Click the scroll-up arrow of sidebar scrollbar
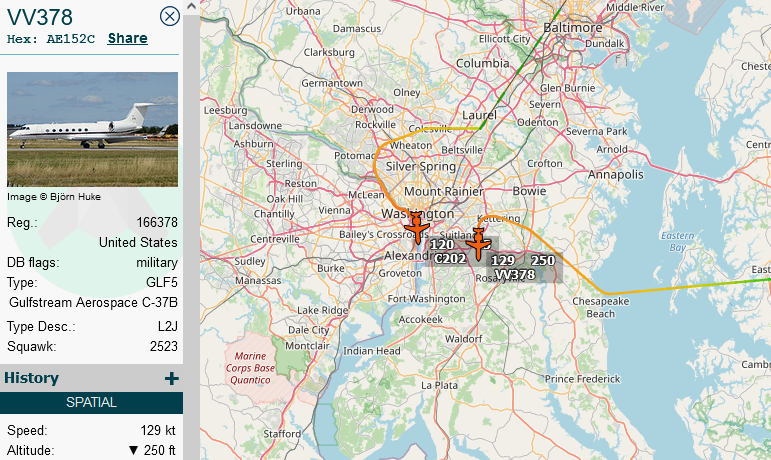The height and width of the screenshot is (460, 771). point(192,6)
